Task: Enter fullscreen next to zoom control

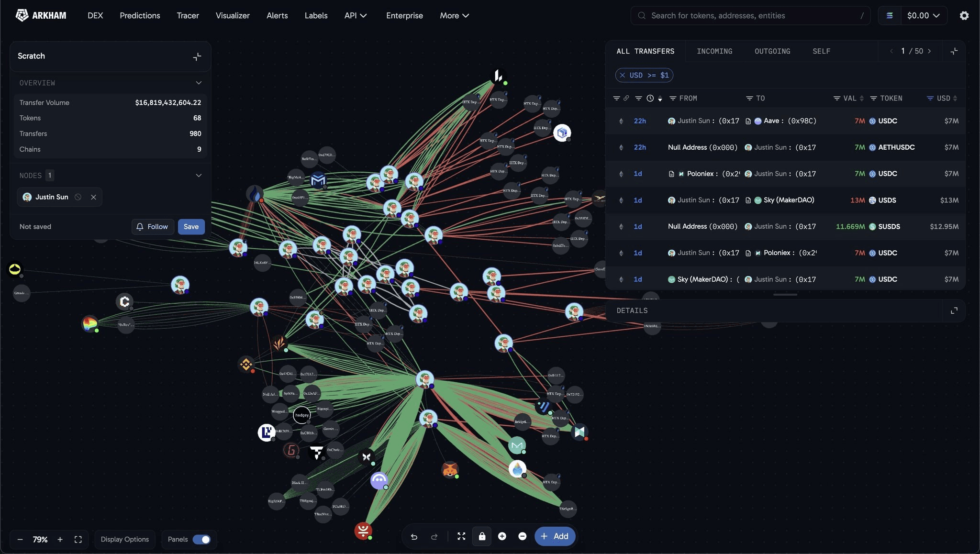Action: [78, 540]
